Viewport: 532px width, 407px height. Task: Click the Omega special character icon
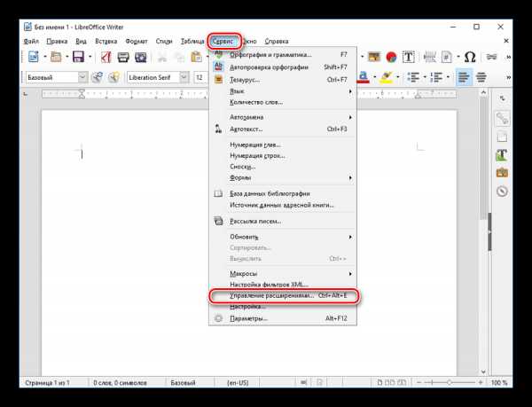pyautogui.click(x=470, y=57)
